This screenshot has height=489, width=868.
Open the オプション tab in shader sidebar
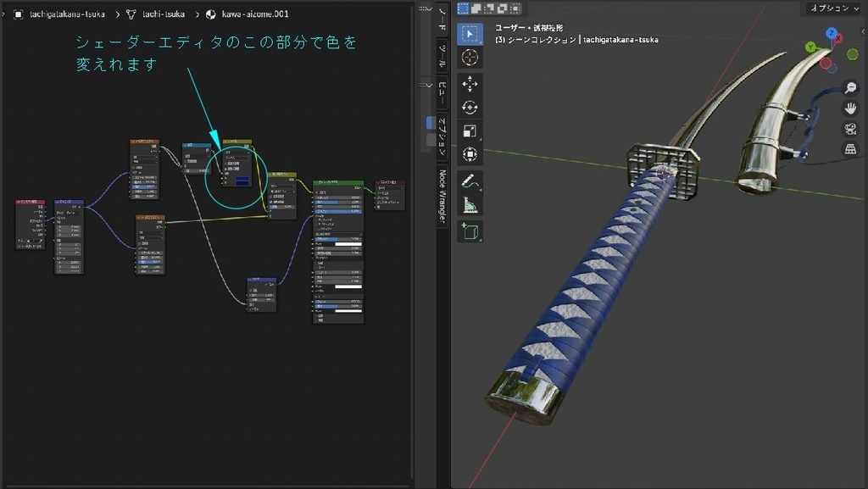(442, 136)
